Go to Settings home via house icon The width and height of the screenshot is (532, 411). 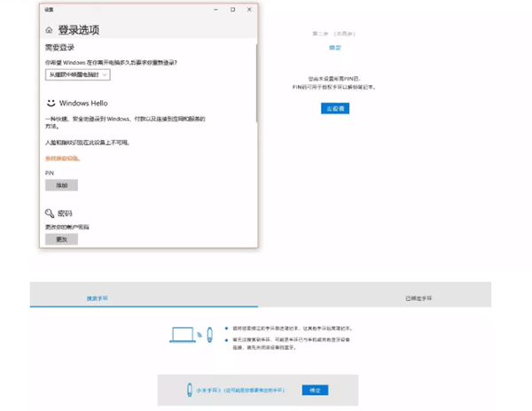[49, 30]
